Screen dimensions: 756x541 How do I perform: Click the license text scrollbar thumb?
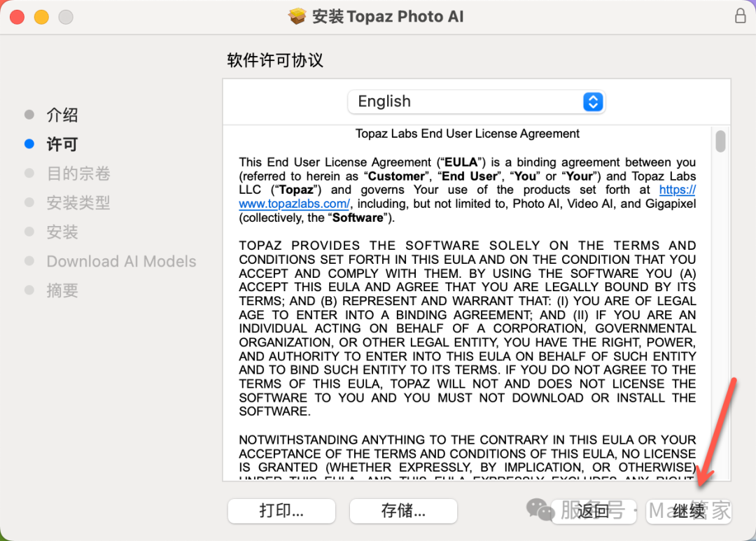pos(720,141)
